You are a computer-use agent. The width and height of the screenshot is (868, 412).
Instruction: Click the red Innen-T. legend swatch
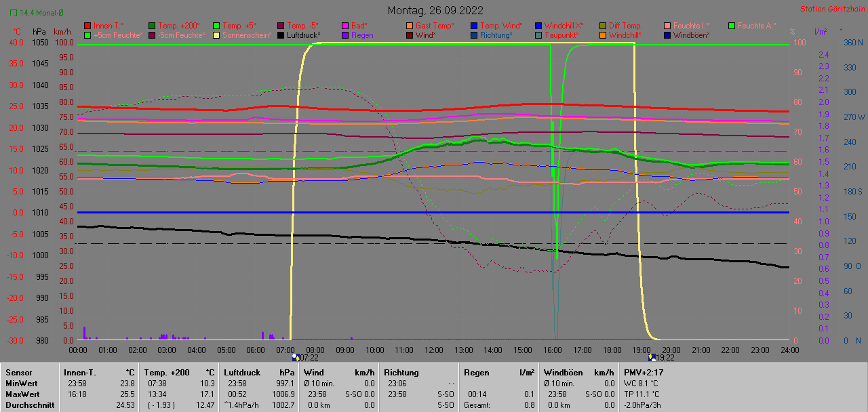[87, 26]
